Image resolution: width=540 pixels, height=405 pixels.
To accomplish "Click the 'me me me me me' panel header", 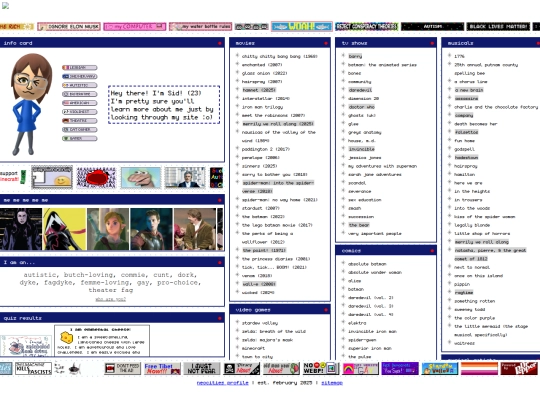I will [x=112, y=200].
